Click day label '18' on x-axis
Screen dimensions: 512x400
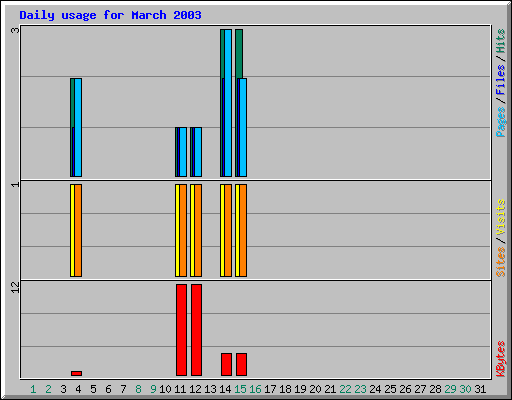pyautogui.click(x=285, y=389)
